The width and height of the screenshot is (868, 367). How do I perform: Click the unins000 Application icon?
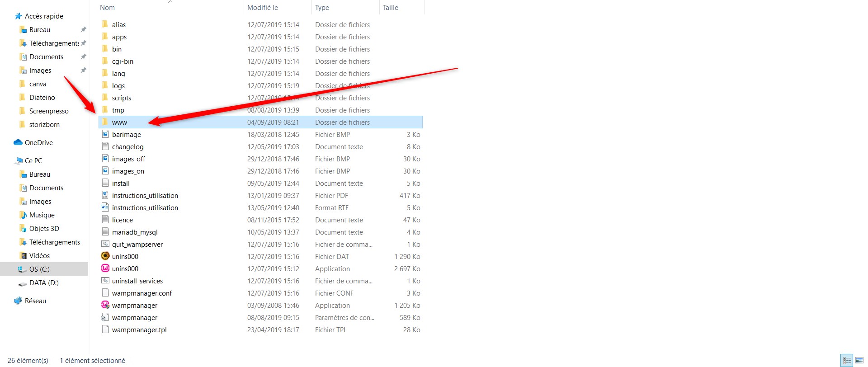[x=105, y=268]
